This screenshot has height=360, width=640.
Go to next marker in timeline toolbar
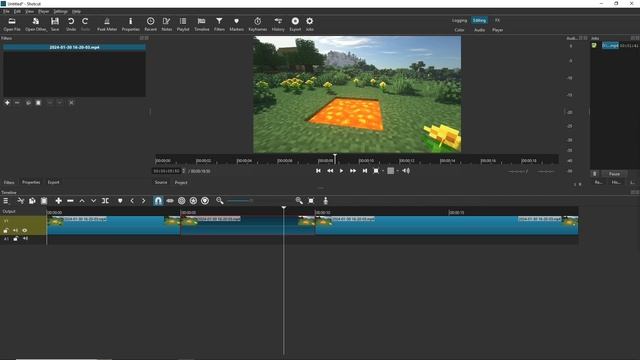click(x=143, y=201)
